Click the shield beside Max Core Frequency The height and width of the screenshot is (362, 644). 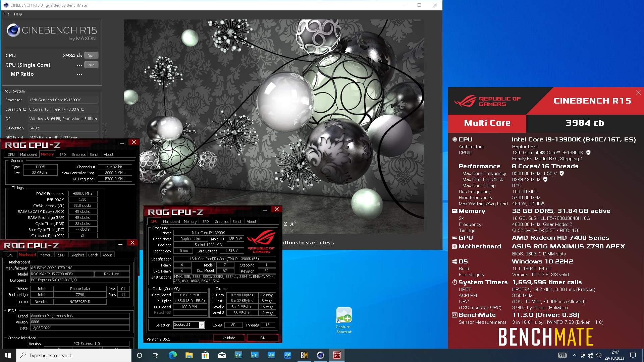tap(562, 173)
